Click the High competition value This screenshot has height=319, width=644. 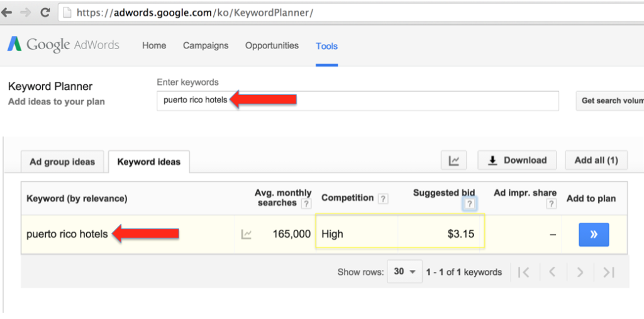(x=332, y=234)
